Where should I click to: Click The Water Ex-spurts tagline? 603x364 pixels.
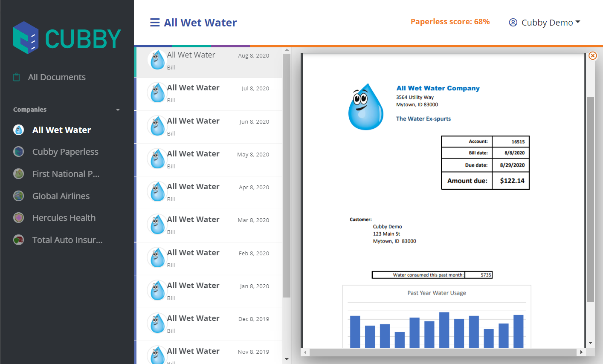point(423,119)
